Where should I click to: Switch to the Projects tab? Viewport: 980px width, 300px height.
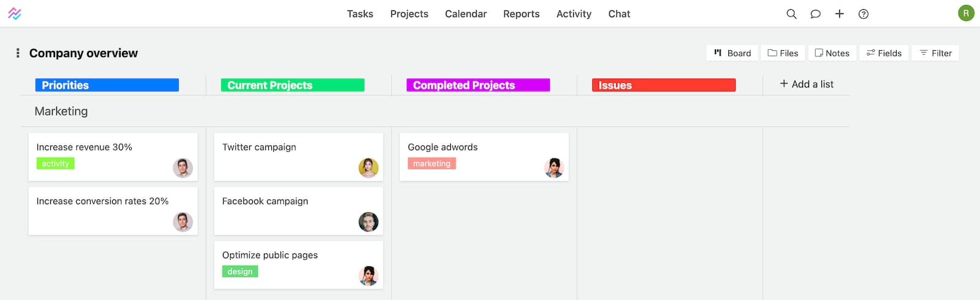tap(409, 13)
